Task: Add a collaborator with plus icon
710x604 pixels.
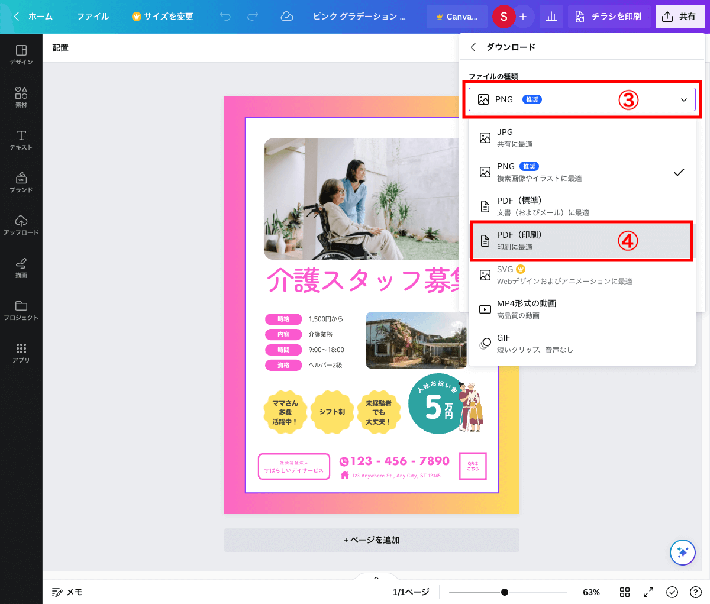Action: coord(523,17)
